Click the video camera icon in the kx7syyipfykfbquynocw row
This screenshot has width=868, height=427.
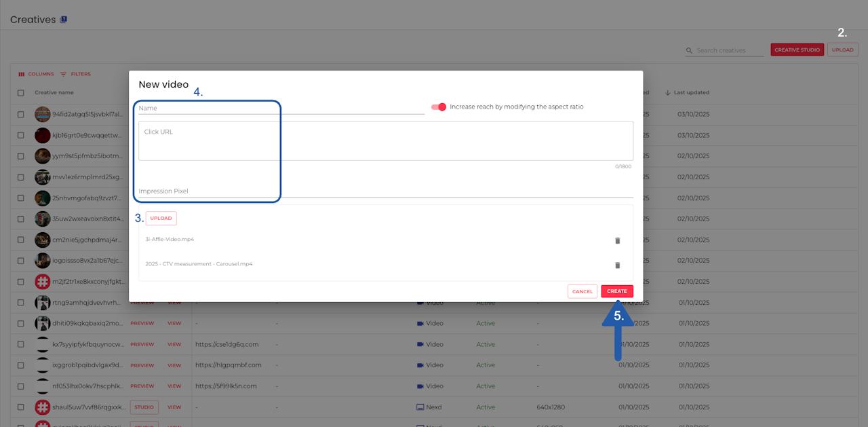click(420, 344)
